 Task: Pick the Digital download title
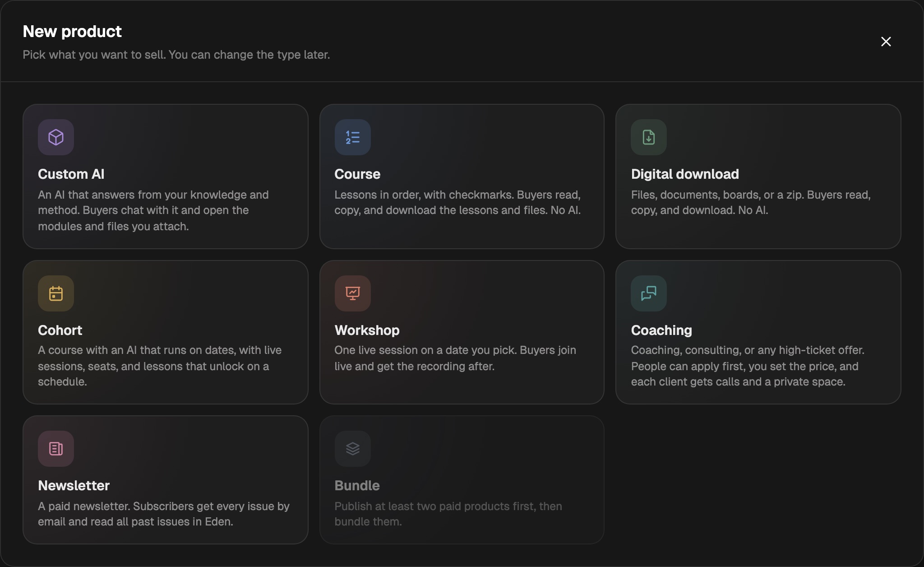[x=685, y=174]
